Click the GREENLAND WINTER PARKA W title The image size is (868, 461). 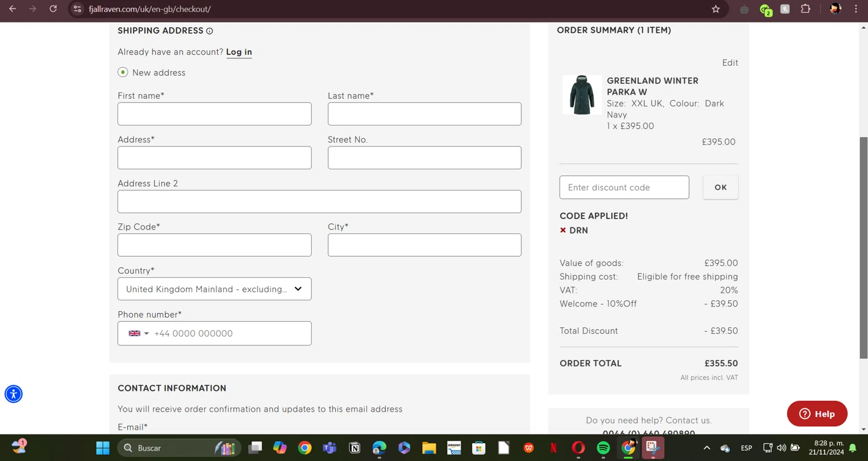(653, 86)
